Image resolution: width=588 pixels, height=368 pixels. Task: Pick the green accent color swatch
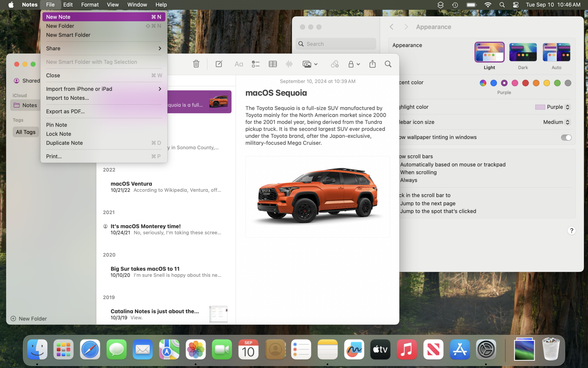point(557,83)
